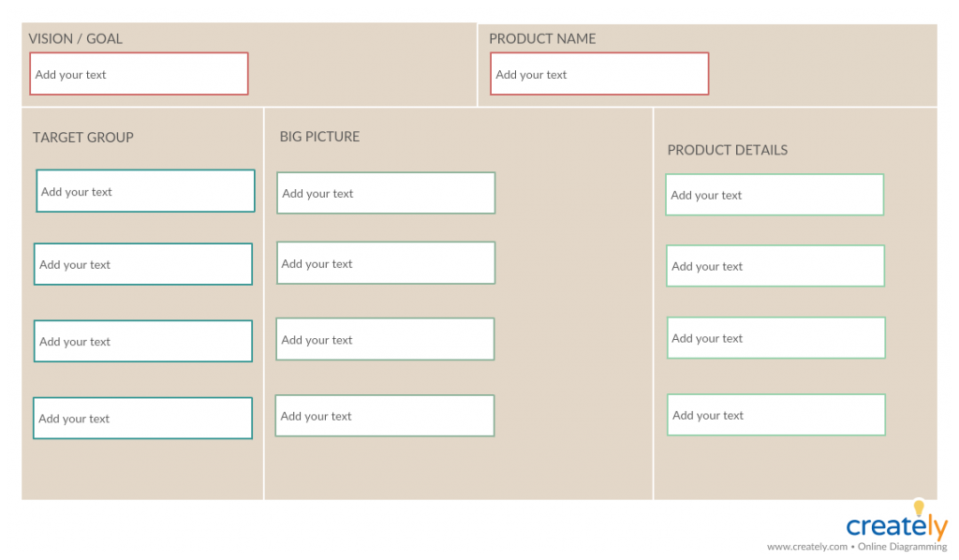Select the last Target Group text box
959x560 pixels.
[x=142, y=418]
